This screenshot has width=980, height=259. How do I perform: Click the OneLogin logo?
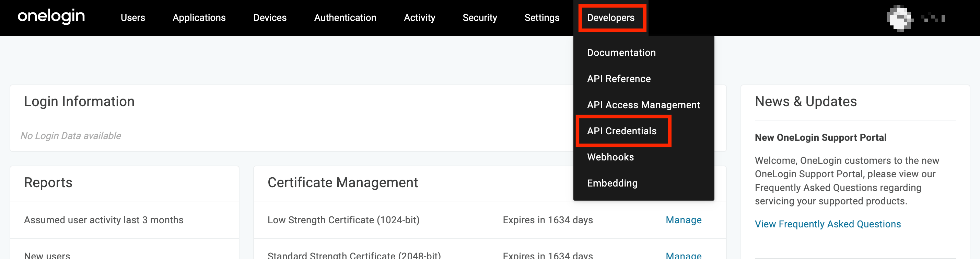tap(51, 17)
